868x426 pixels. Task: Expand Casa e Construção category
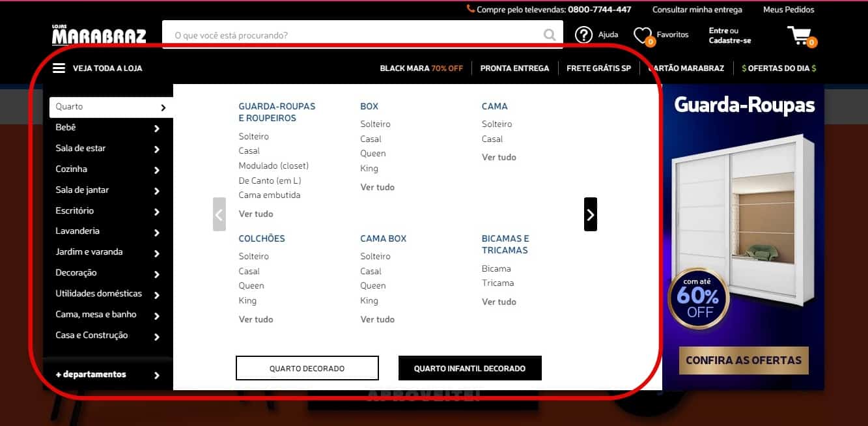coord(107,335)
